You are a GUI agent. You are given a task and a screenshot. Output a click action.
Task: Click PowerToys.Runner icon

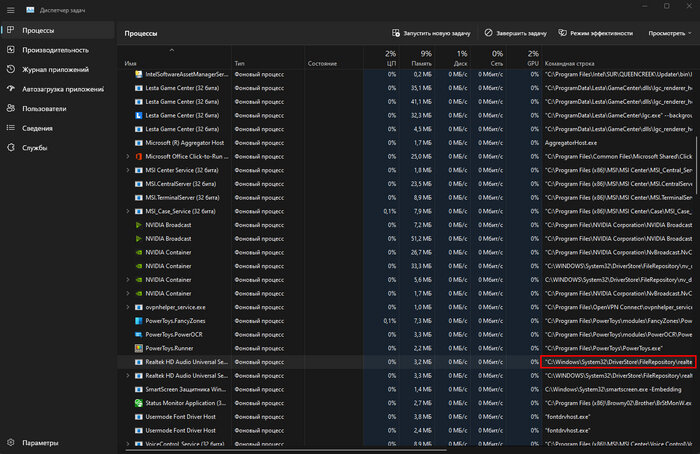(x=139, y=348)
